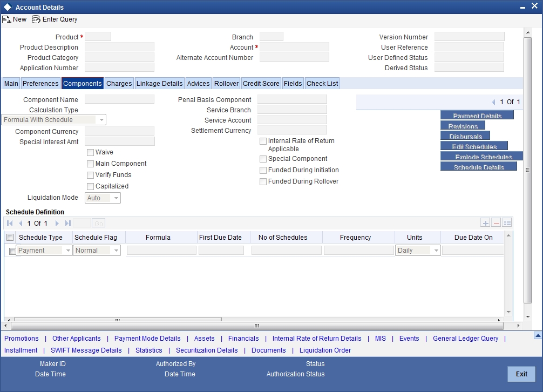Click the Explode Schedules button

pos(481,156)
